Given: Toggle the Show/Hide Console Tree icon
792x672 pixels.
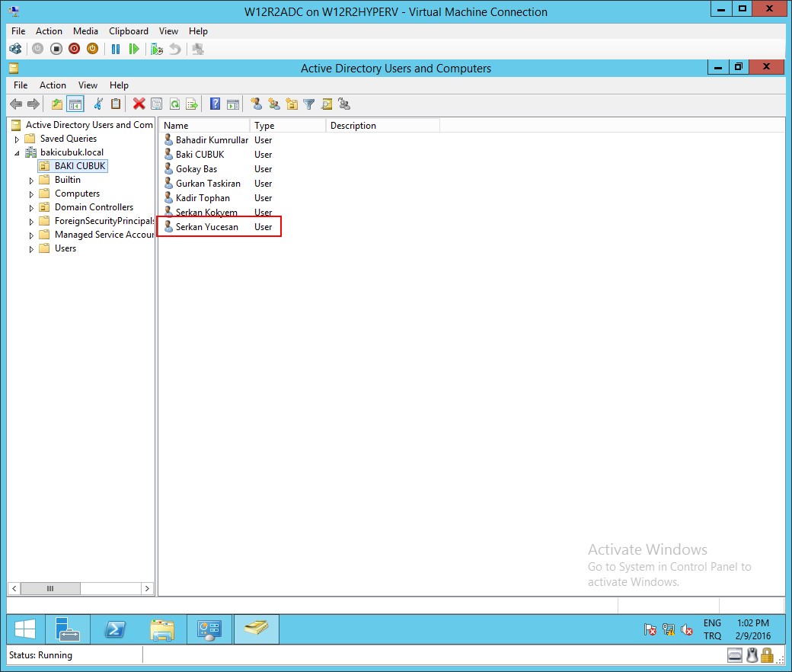Looking at the screenshot, I should pos(75,104).
